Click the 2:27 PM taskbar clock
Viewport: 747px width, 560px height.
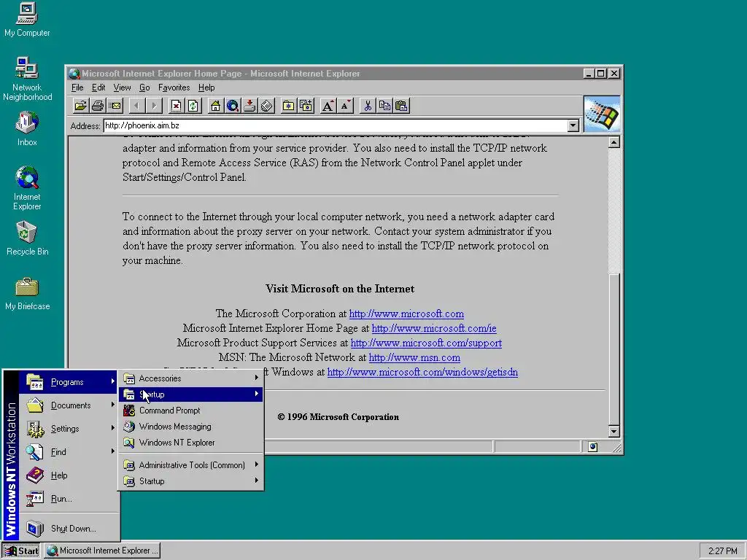(723, 551)
